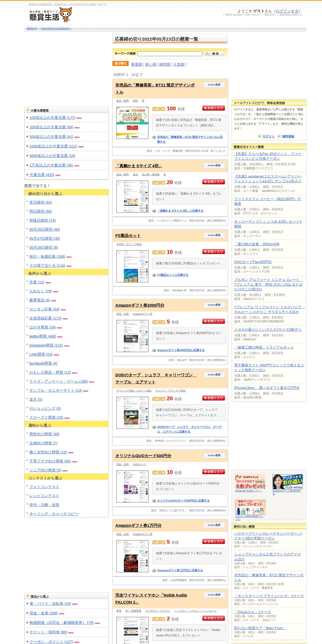Open the Amazonギフト券1万円分 thumbnail image
322x644 pixels.
[132, 556]
